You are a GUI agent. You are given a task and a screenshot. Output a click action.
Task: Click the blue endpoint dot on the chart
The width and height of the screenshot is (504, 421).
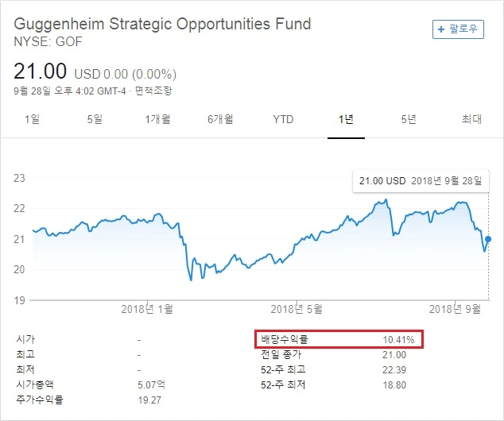click(488, 238)
